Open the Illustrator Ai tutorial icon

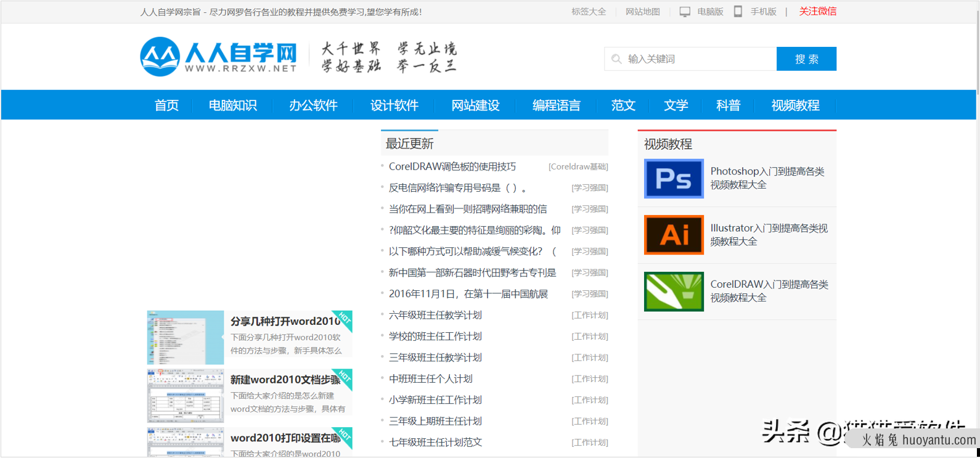[x=674, y=235]
